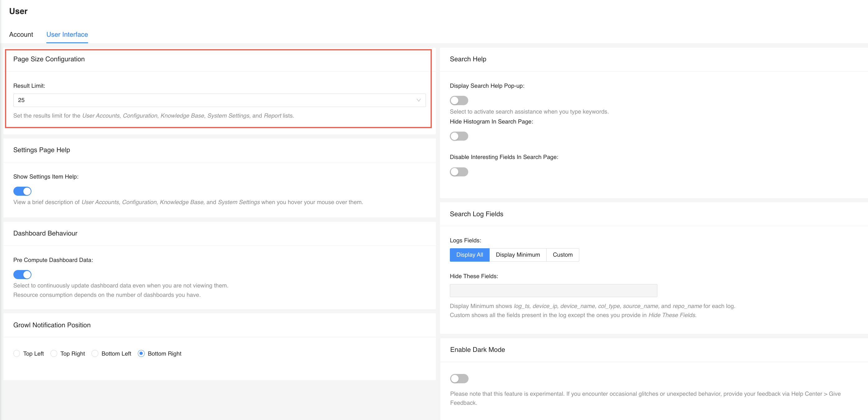This screenshot has height=420, width=868.
Task: Click the Search Log Fields section title
Action: click(x=476, y=214)
